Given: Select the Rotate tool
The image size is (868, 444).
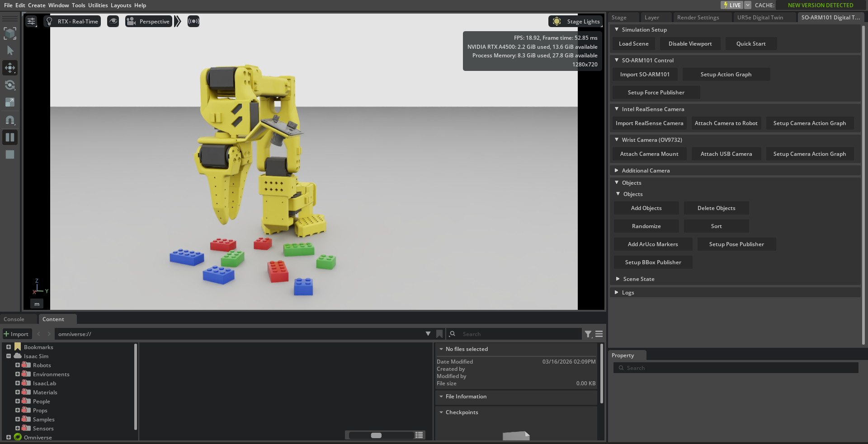Looking at the screenshot, I should coord(10,85).
